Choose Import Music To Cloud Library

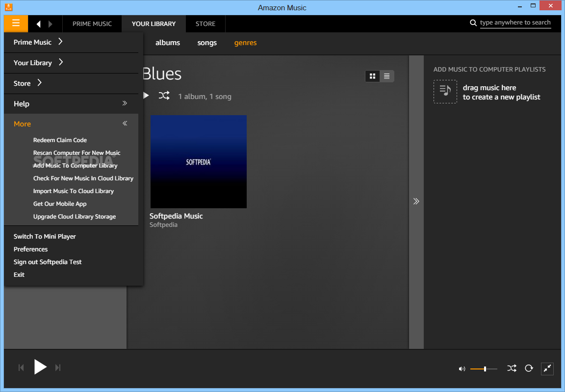pos(74,191)
